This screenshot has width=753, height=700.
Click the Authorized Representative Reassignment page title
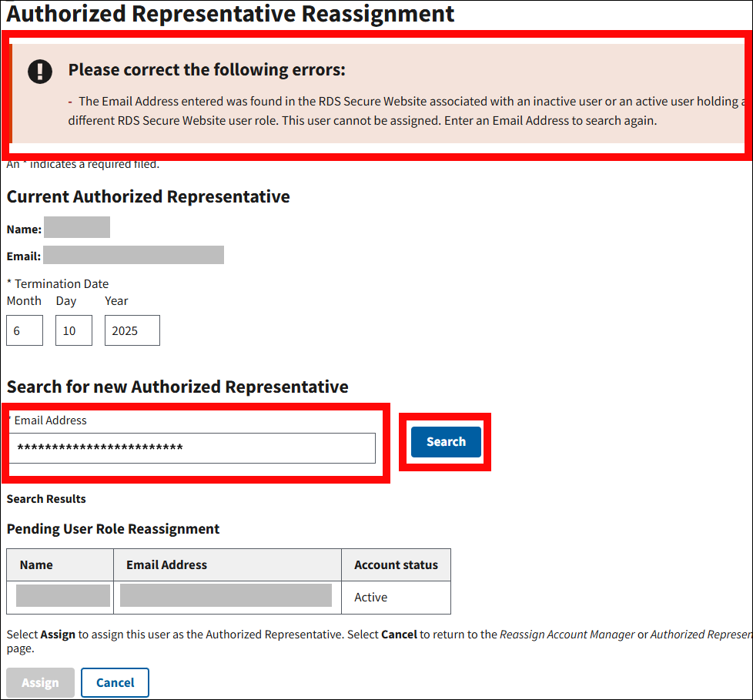[230, 13]
